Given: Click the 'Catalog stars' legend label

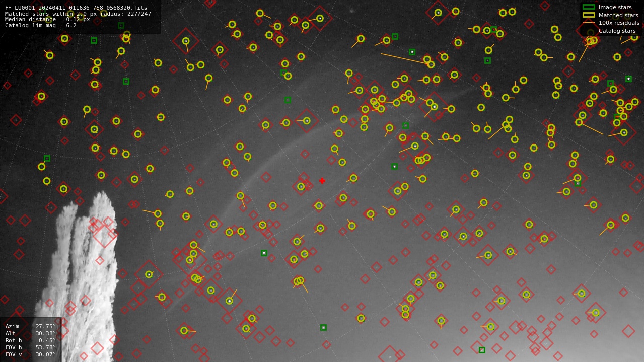Looking at the screenshot, I should coord(617,31).
